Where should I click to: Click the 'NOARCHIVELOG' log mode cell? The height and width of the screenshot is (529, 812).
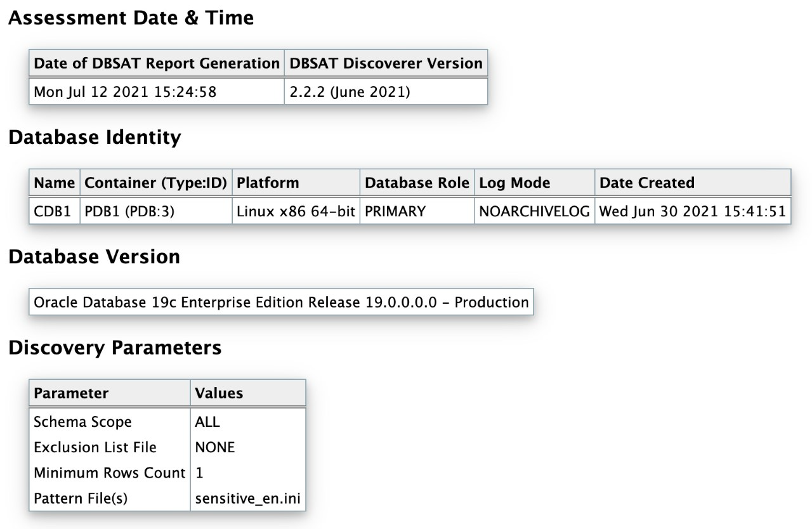pos(535,211)
